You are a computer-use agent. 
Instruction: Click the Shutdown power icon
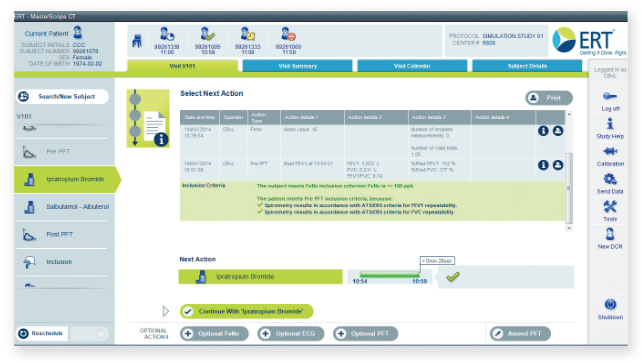(x=610, y=304)
